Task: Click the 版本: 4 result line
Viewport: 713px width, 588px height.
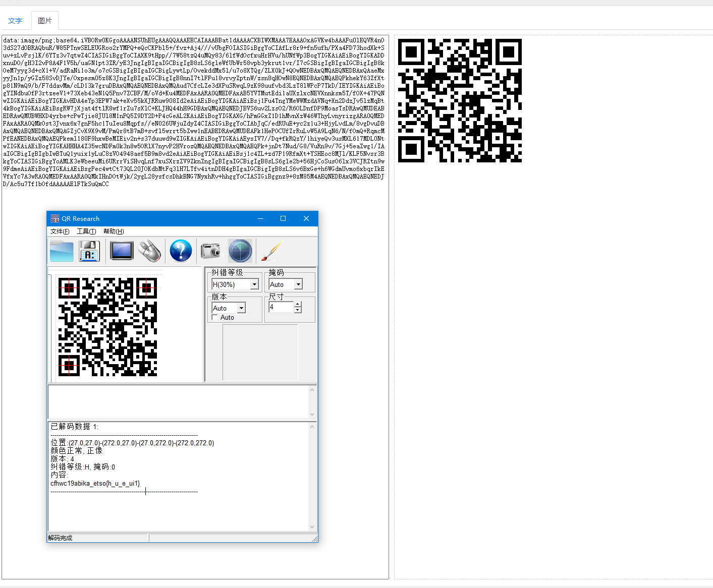Action: click(x=63, y=459)
